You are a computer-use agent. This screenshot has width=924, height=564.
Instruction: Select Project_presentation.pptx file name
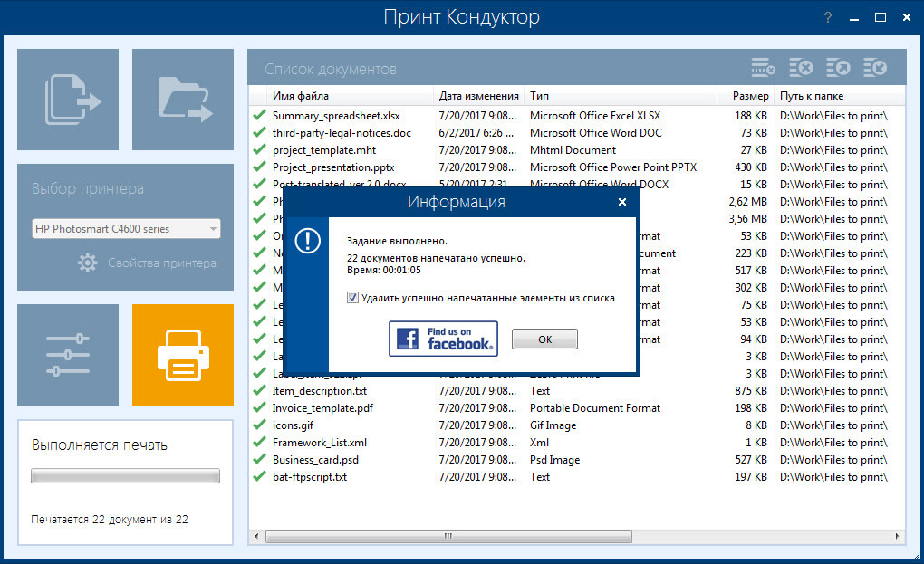[x=333, y=167]
